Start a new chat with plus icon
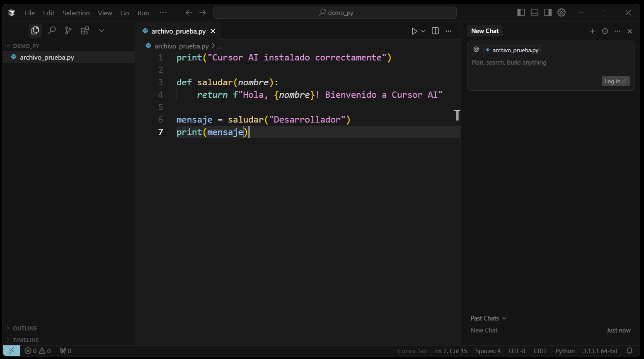The width and height of the screenshot is (644, 359). point(592,31)
